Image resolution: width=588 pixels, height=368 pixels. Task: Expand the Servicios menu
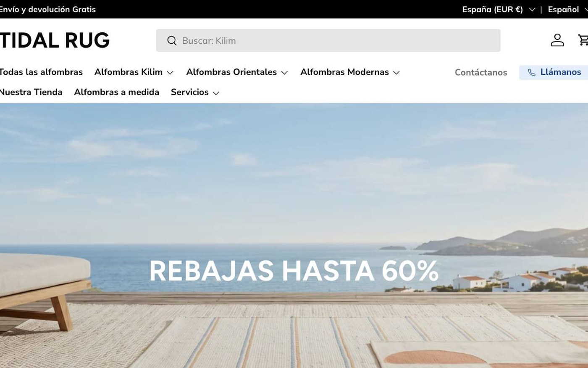[x=195, y=92]
